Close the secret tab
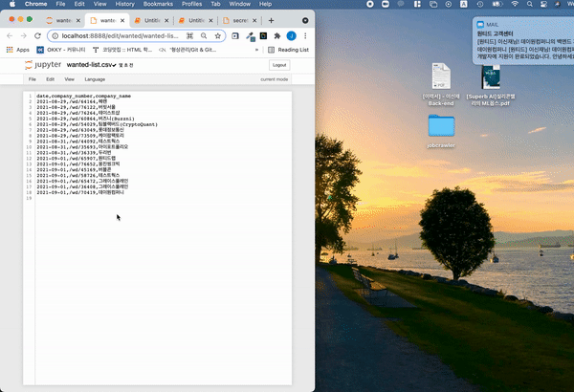Screen dimensions: 574x392 coord(254,20)
